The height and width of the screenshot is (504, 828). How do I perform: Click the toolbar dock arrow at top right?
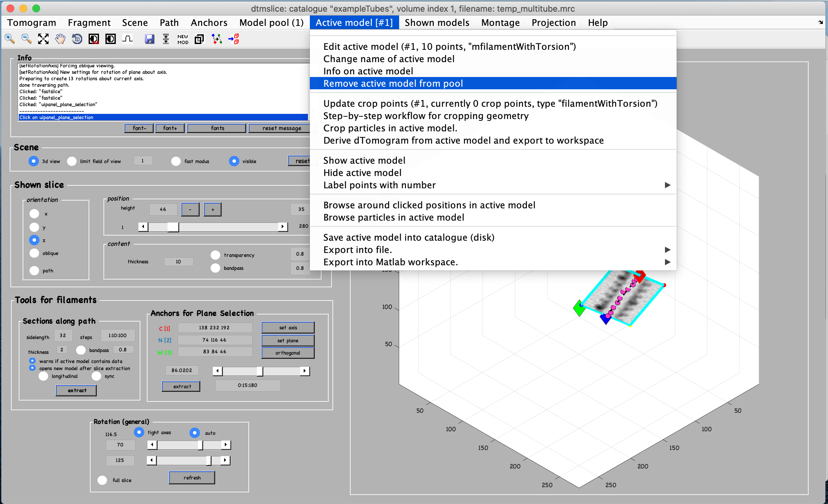(x=820, y=22)
